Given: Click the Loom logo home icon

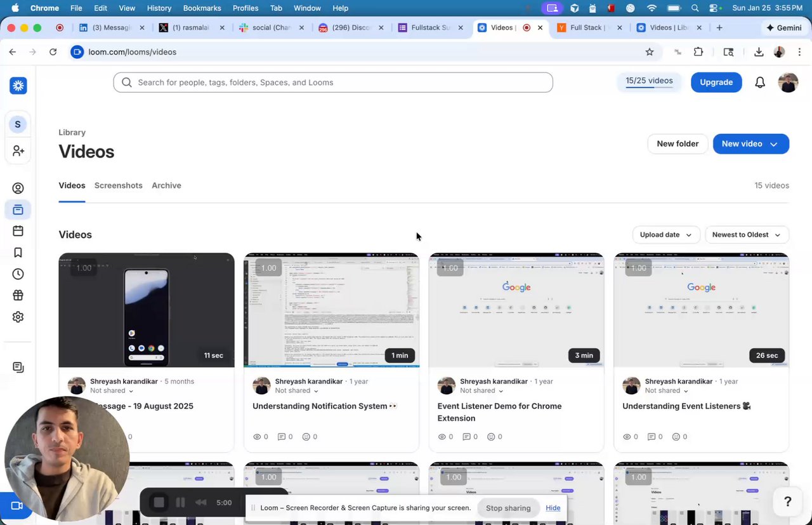Looking at the screenshot, I should point(18,86).
